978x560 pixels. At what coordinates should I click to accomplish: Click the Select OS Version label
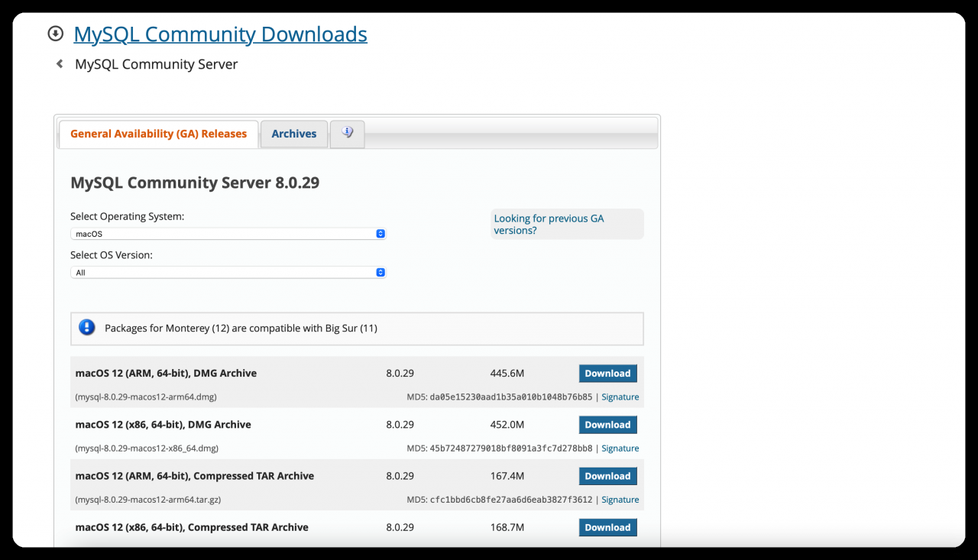click(x=112, y=255)
